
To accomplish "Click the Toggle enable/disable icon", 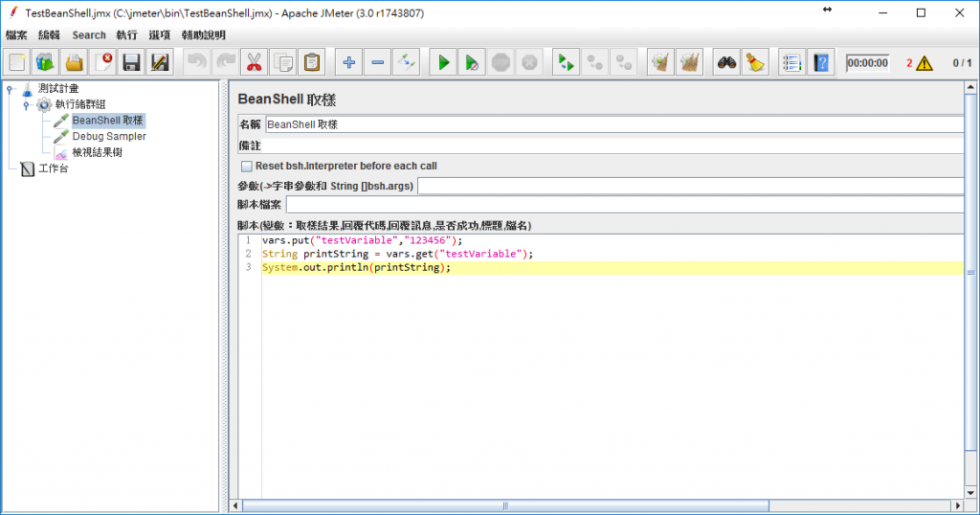I will (x=406, y=62).
